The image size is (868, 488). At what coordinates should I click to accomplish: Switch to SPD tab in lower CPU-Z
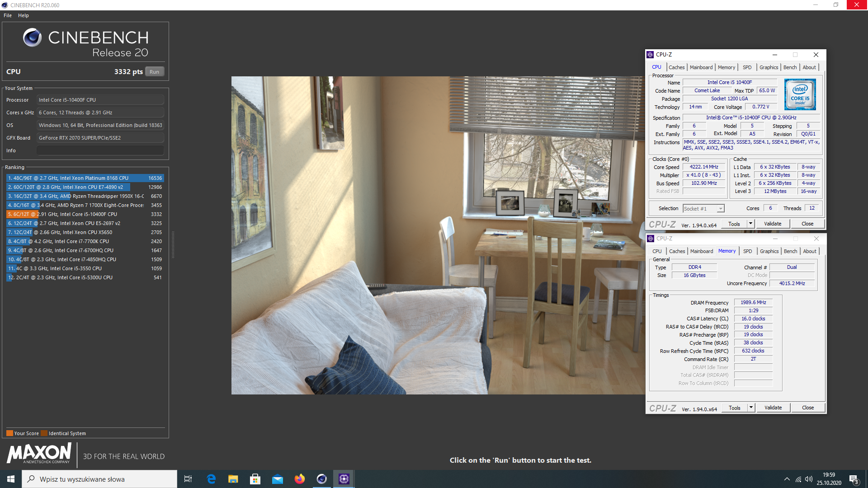748,251
